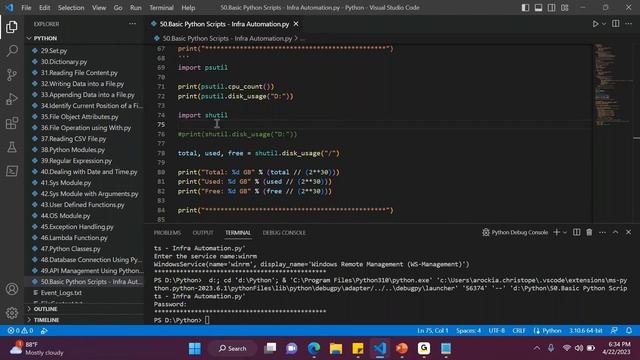
Task: Open the Source Control view
Action: click(12, 75)
